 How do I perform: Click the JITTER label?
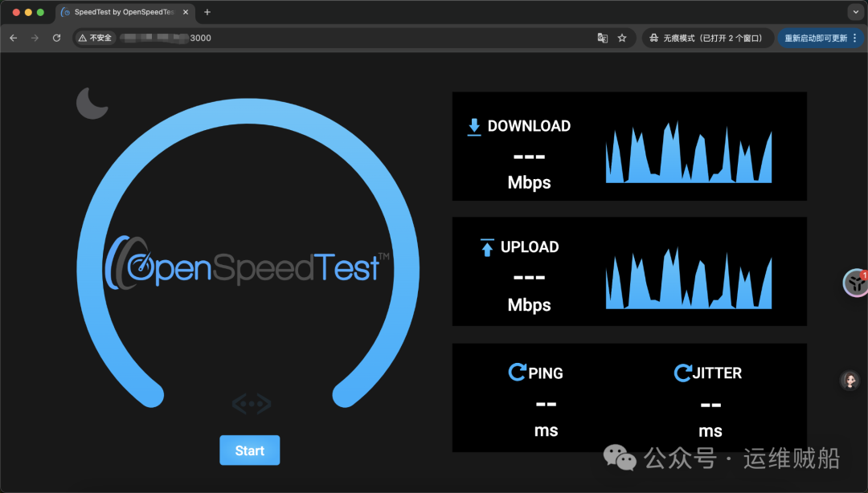point(718,373)
